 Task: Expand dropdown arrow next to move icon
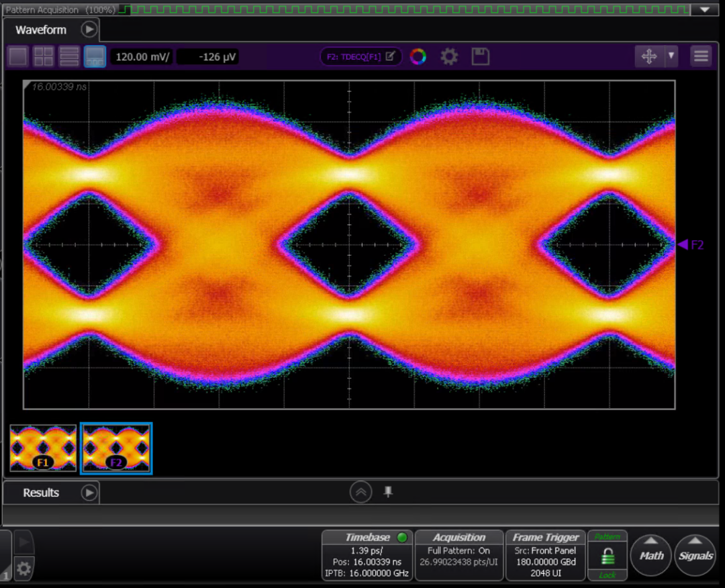pyautogui.click(x=671, y=56)
